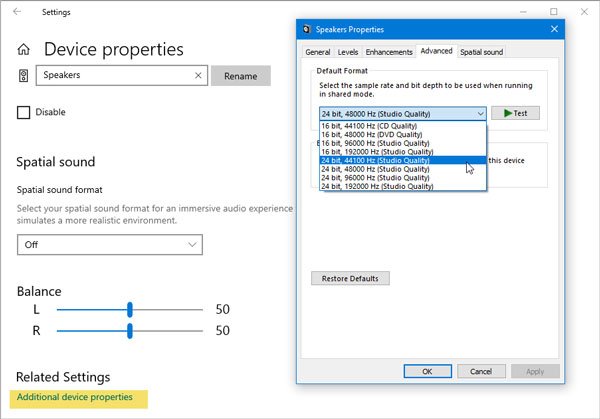Open the Spatial sound format dropdown
This screenshot has height=419, width=600.
(110, 244)
